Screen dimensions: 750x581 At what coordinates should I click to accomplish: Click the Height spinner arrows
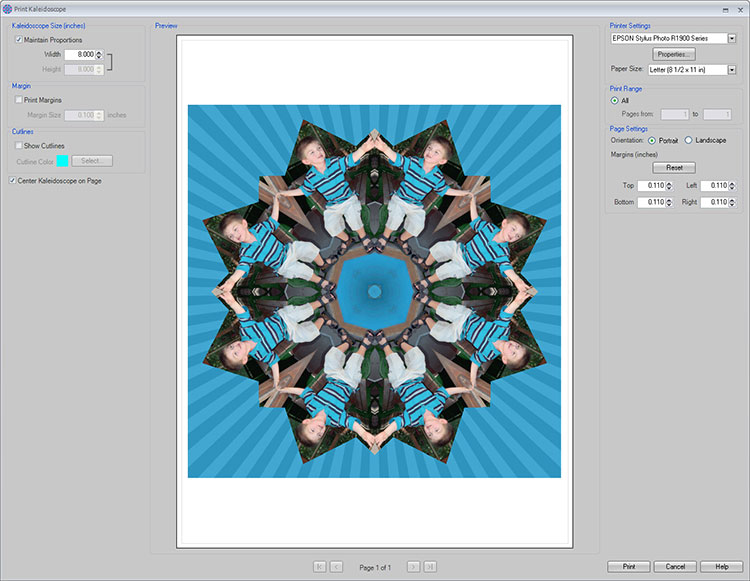point(99,69)
